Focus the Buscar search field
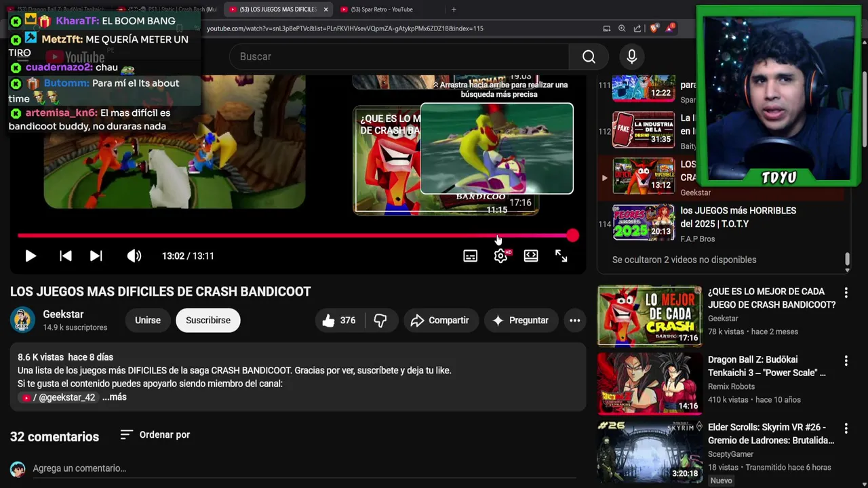 click(399, 56)
